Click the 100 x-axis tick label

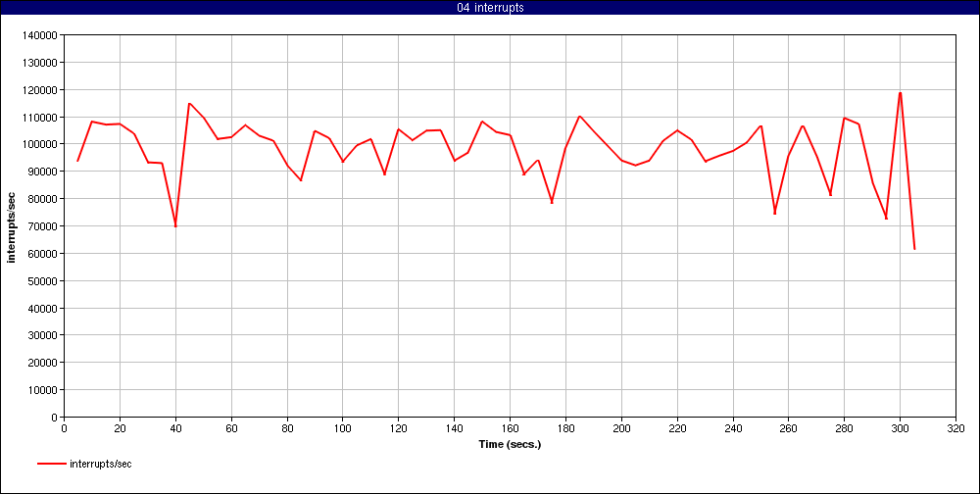point(342,429)
